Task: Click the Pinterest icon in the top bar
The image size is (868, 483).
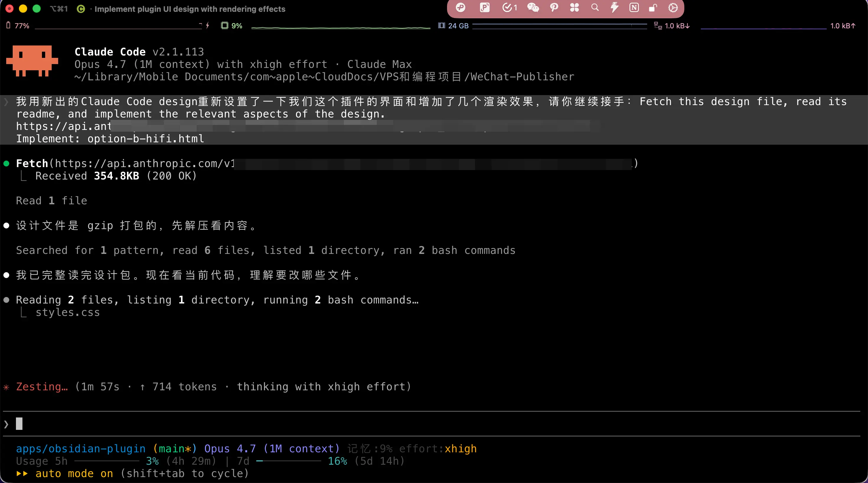Action: [x=554, y=7]
